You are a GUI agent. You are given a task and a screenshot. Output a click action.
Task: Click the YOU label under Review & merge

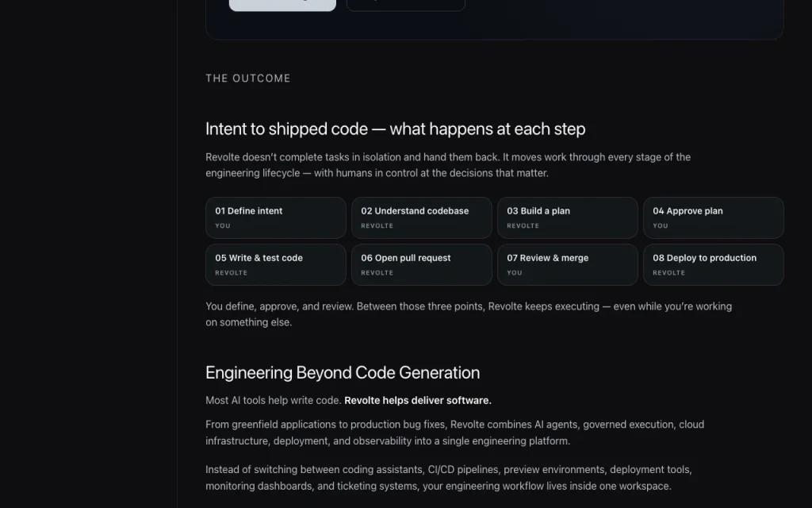[514, 273]
